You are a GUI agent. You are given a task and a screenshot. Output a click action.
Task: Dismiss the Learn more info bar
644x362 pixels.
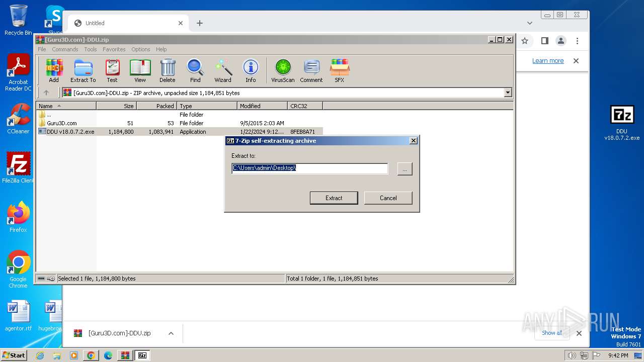coord(576,61)
